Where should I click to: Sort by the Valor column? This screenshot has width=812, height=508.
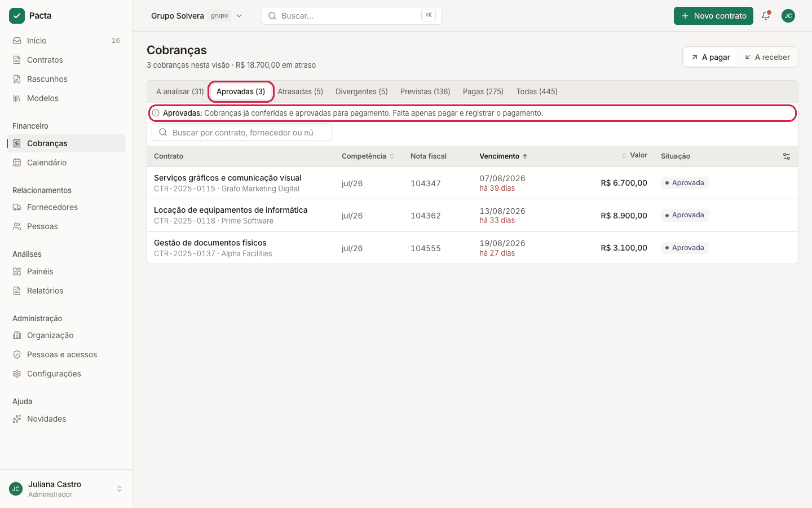(634, 155)
